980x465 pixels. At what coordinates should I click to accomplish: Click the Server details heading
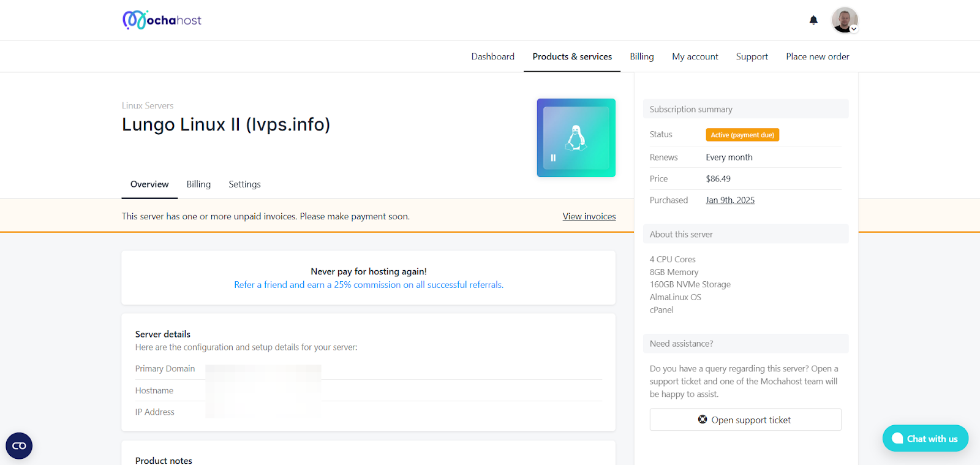tap(163, 335)
